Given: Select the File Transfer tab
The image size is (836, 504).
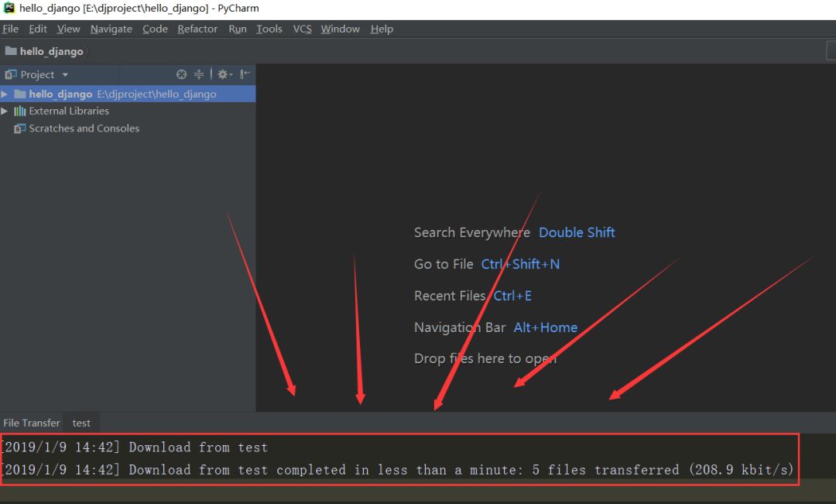Looking at the screenshot, I should pos(31,422).
